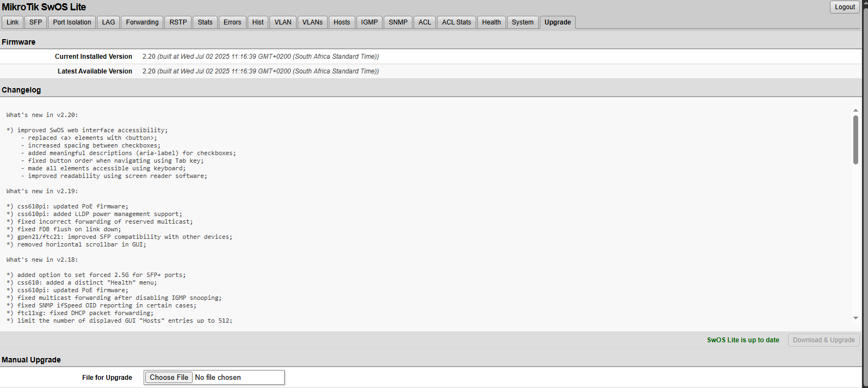This screenshot has height=388, width=868.
Task: Click the 'Current Installed Version' label
Action: point(94,57)
